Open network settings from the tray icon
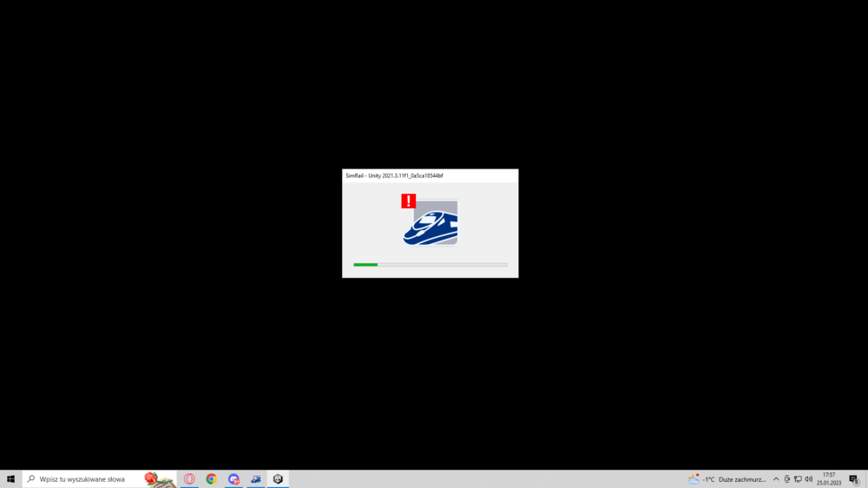Viewport: 868px width, 488px height. (x=798, y=479)
